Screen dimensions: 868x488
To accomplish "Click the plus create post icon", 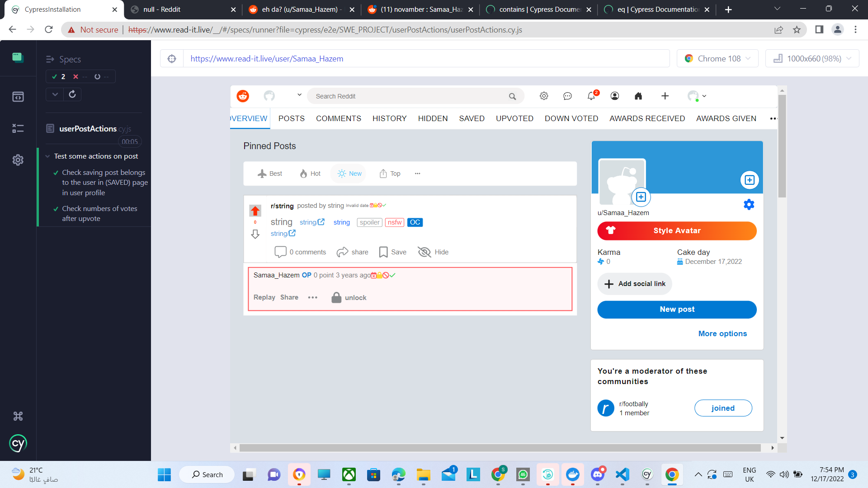I will 665,96.
